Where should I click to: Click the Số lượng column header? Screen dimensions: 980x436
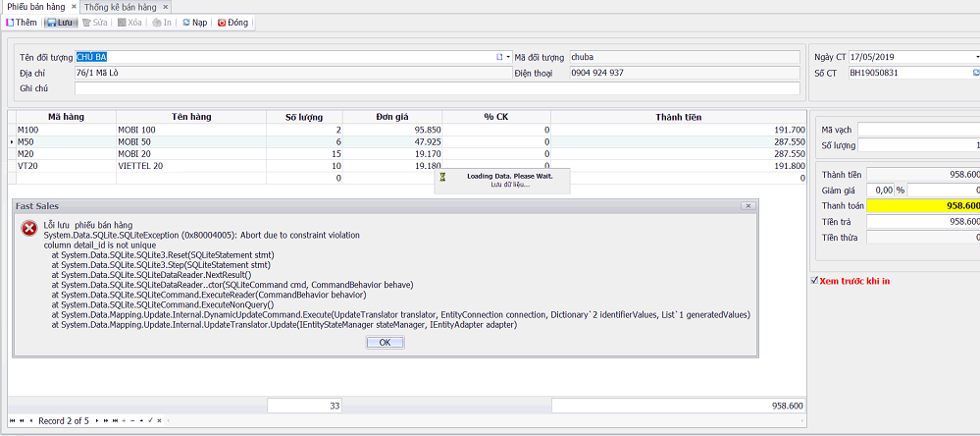tap(304, 117)
